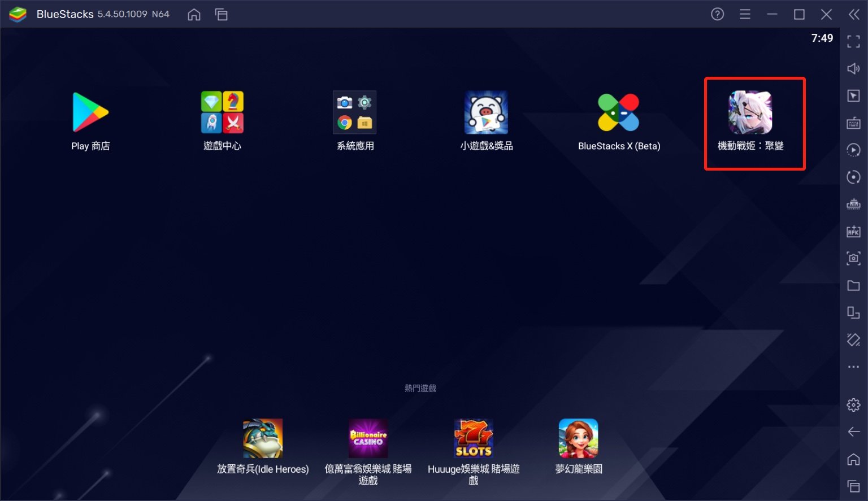Take a screenshot with the sidebar icon
Viewport: 868px width, 501px height.
click(x=854, y=258)
